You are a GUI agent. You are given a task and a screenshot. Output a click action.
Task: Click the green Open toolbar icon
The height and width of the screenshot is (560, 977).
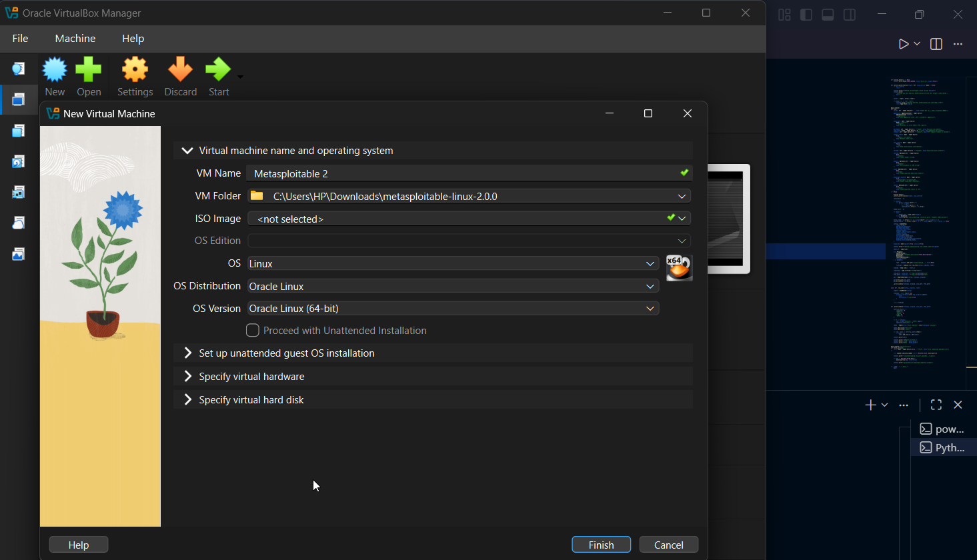tap(89, 70)
